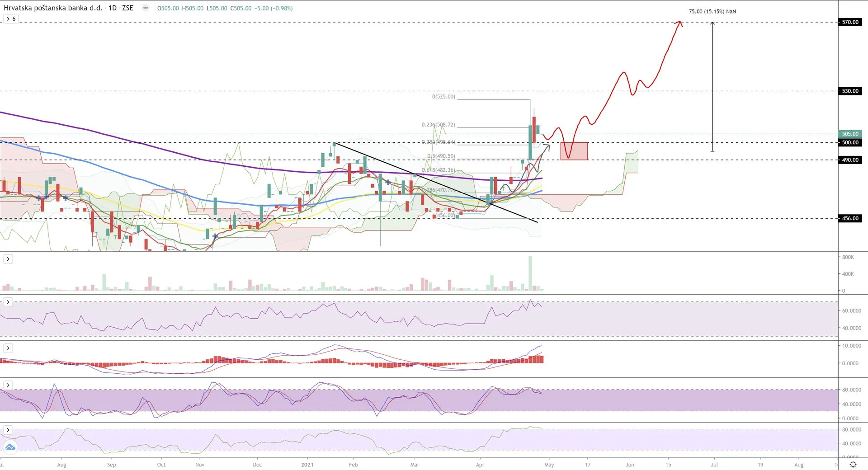This screenshot has width=868, height=470.
Task: Click the 490.00 price level label
Action: point(850,160)
